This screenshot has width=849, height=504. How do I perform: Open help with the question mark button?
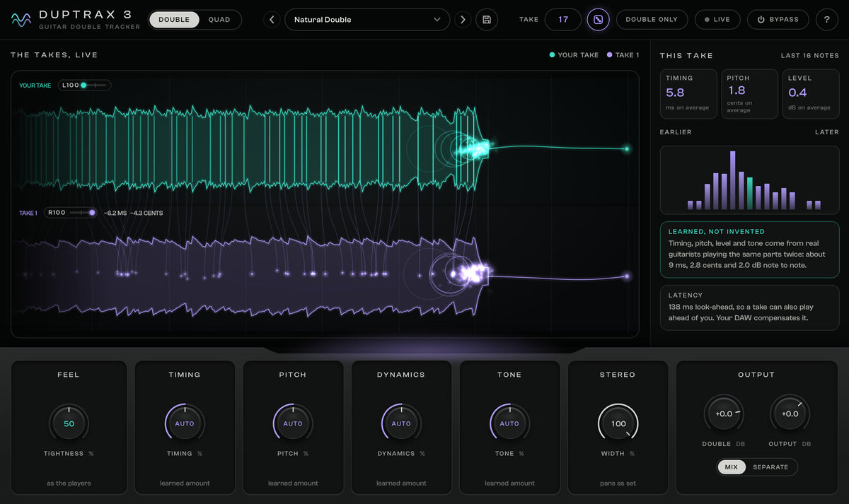pyautogui.click(x=827, y=20)
